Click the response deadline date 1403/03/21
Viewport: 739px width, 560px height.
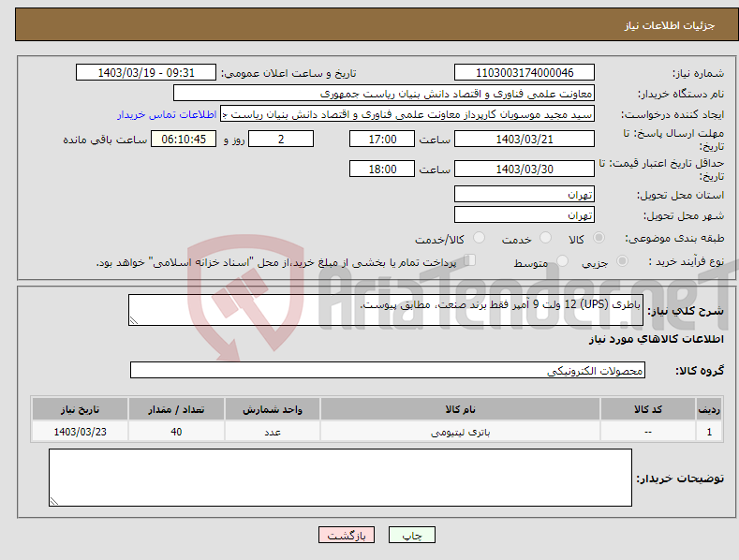[525, 139]
